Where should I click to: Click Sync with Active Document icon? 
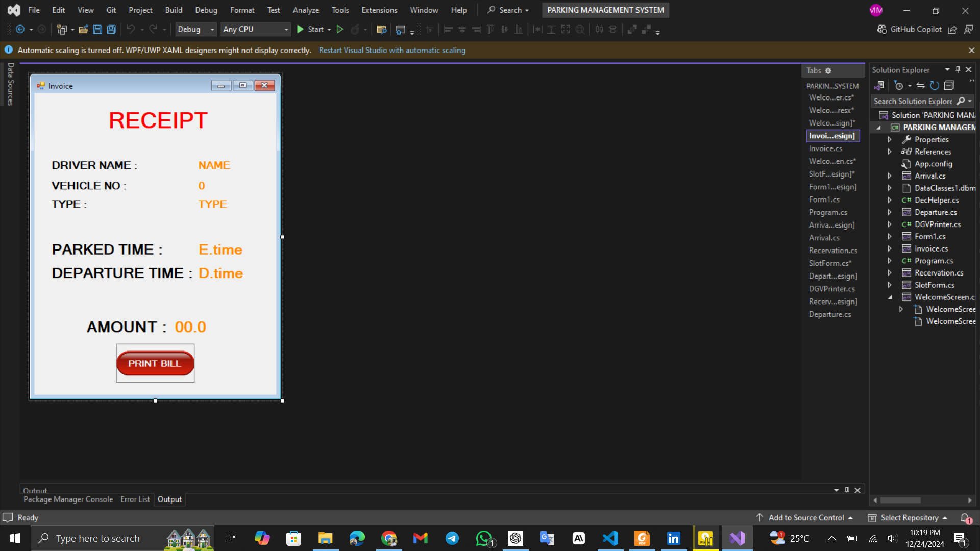tap(920, 86)
